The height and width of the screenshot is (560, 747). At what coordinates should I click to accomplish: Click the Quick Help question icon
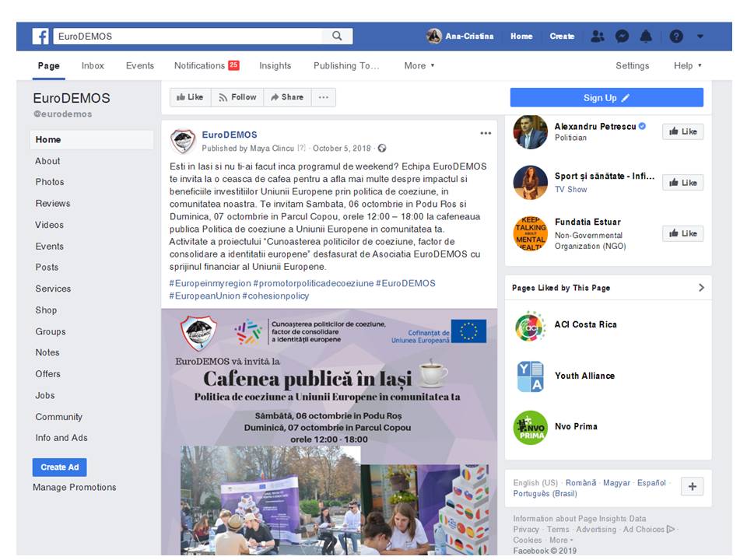pyautogui.click(x=676, y=37)
